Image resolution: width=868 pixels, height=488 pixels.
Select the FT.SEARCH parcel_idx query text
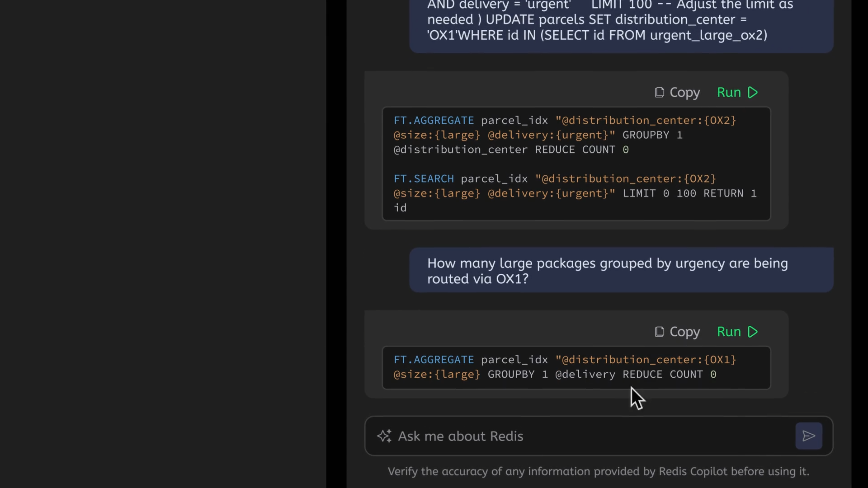[575, 193]
